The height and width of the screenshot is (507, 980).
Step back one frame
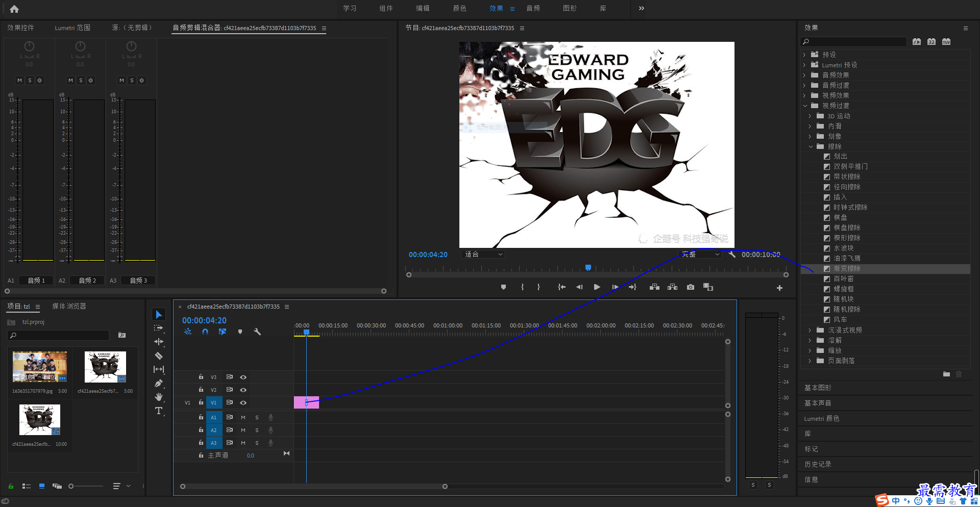(x=579, y=287)
